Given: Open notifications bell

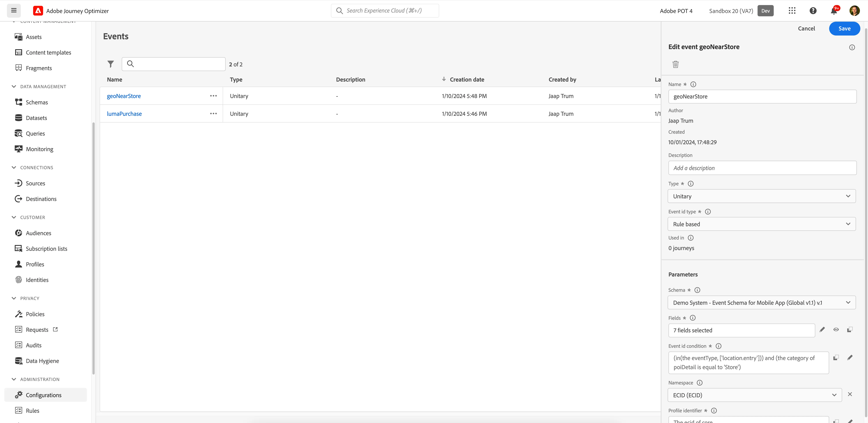Looking at the screenshot, I should pyautogui.click(x=834, y=11).
